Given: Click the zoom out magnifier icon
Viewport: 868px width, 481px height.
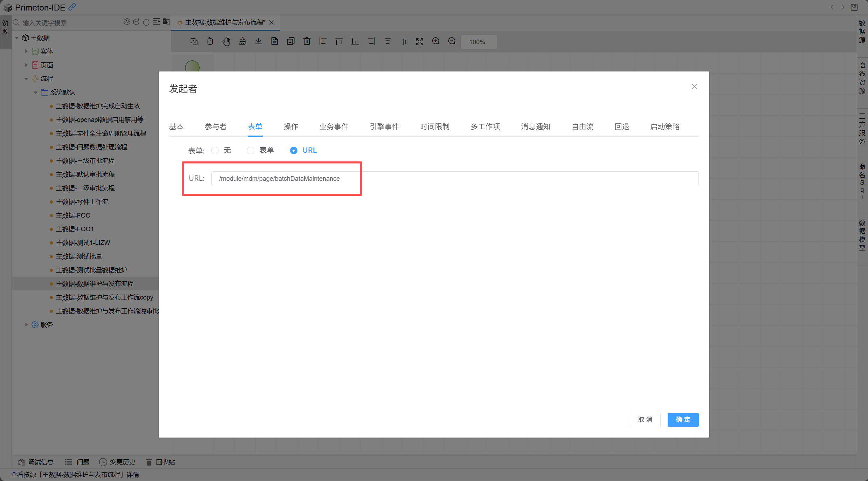Looking at the screenshot, I should click(x=452, y=41).
